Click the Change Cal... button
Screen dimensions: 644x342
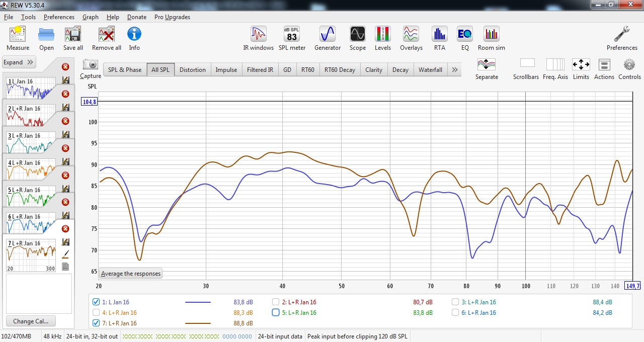pos(31,321)
